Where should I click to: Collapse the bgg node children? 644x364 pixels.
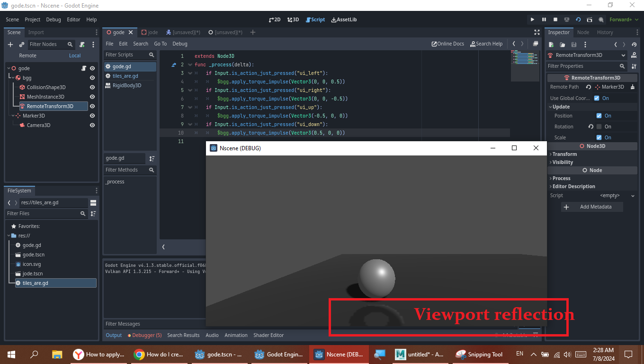click(x=13, y=78)
